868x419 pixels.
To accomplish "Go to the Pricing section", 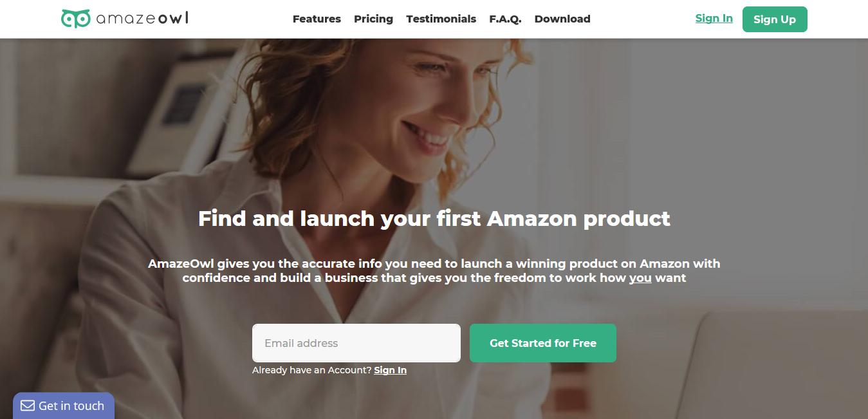I will [x=373, y=19].
